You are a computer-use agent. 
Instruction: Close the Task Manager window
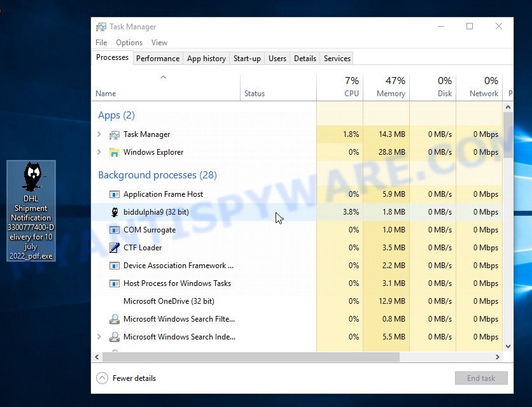[499, 27]
